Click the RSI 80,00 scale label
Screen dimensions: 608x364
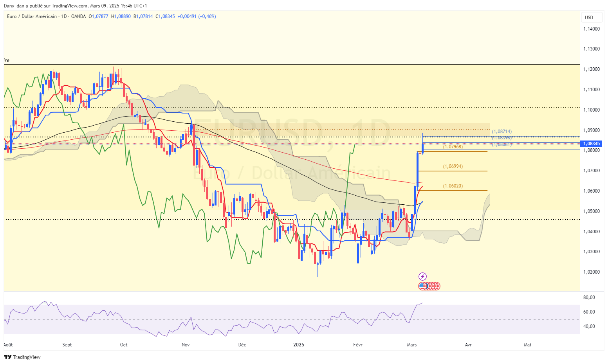(589, 297)
